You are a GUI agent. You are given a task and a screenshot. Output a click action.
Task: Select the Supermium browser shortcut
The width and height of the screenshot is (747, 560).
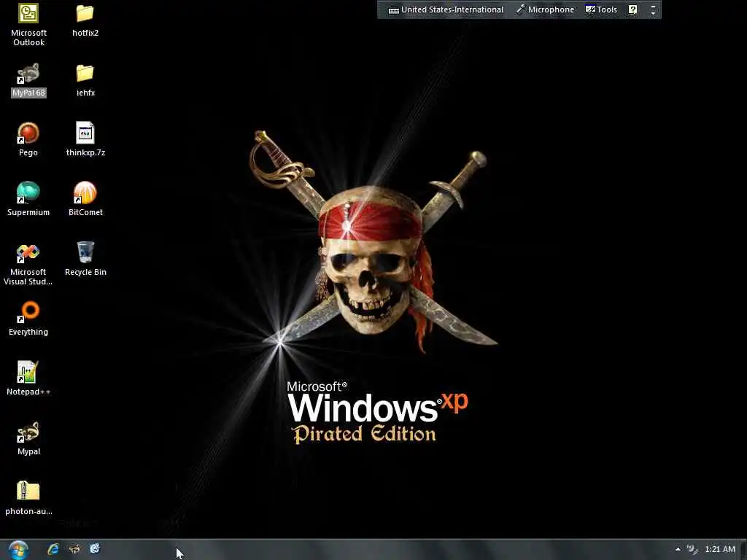(28, 200)
